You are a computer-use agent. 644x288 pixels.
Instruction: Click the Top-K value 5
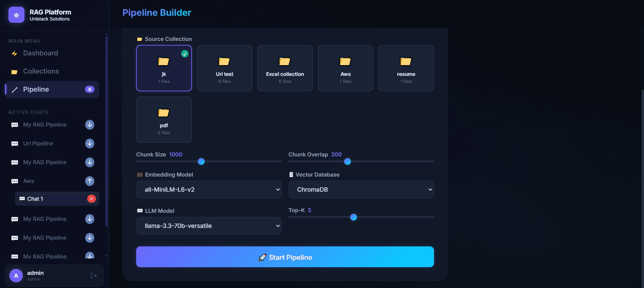(x=310, y=210)
